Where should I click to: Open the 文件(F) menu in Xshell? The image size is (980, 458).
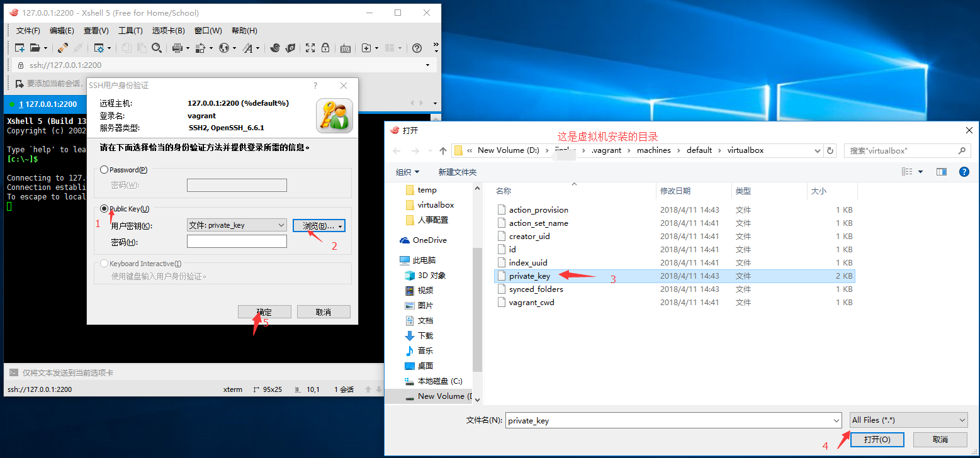28,31
